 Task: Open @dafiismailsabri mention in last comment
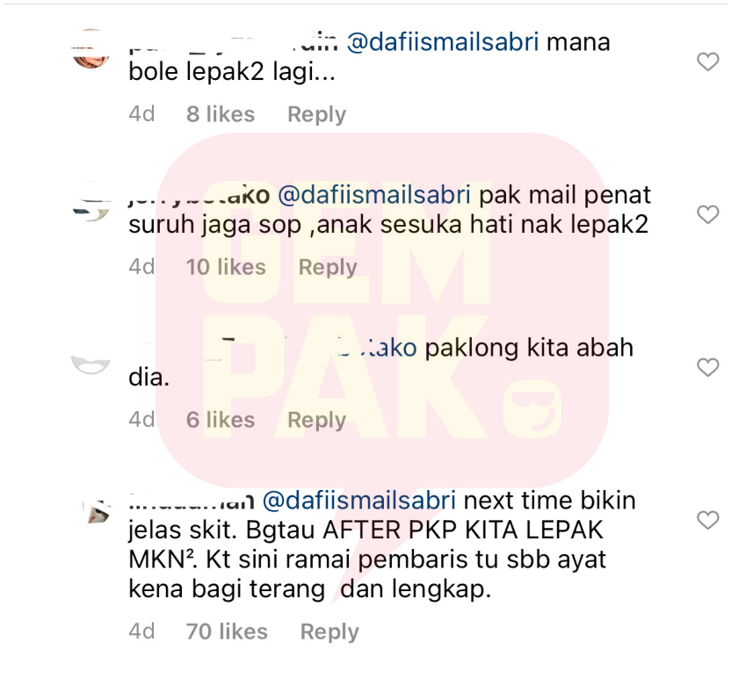(359, 501)
